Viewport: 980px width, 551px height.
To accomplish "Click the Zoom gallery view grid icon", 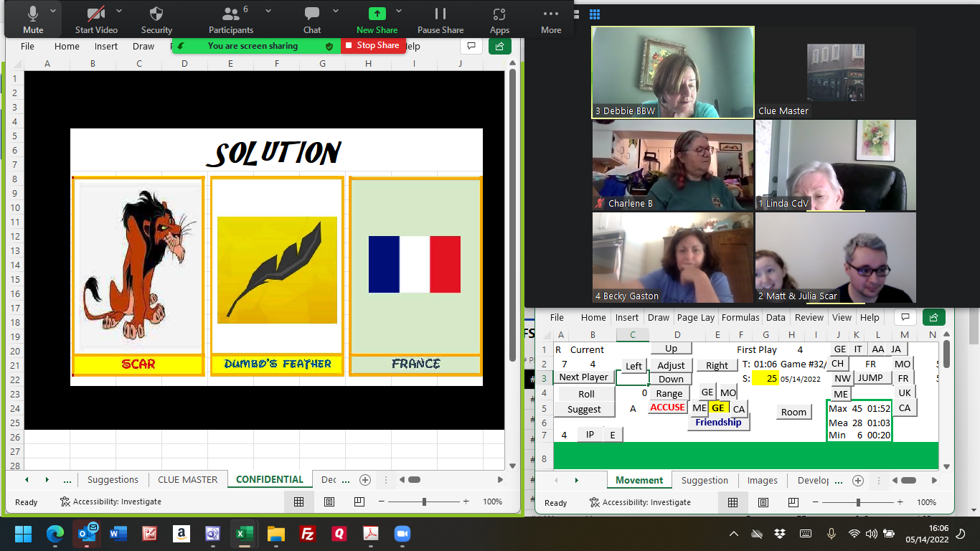I will coord(594,14).
